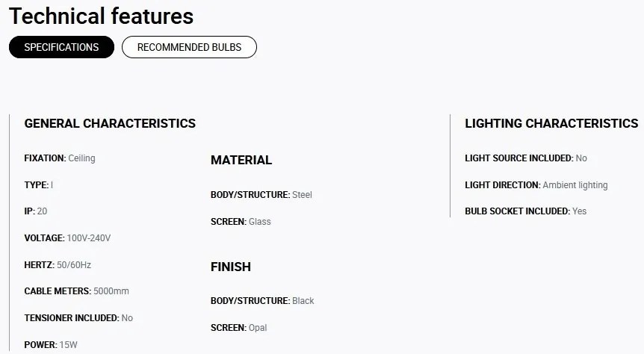This screenshot has height=354, width=644.
Task: Click the Technical features heading
Action: click(x=101, y=16)
